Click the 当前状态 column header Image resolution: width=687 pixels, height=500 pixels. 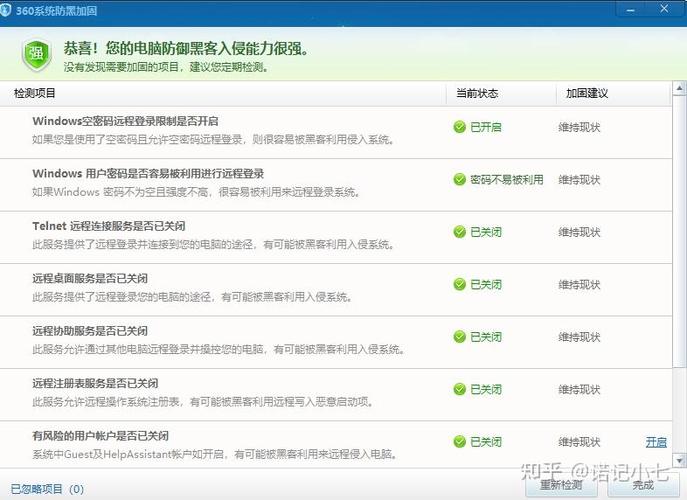(477, 93)
